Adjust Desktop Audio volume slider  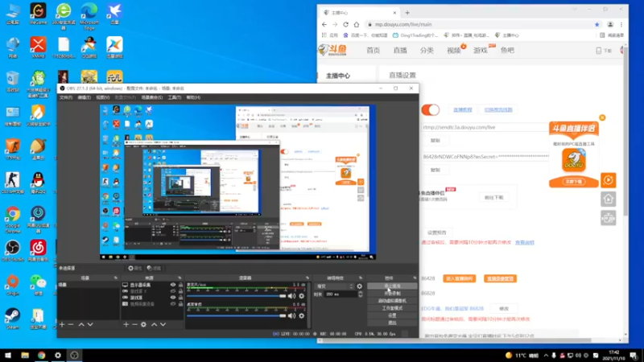pos(236,315)
